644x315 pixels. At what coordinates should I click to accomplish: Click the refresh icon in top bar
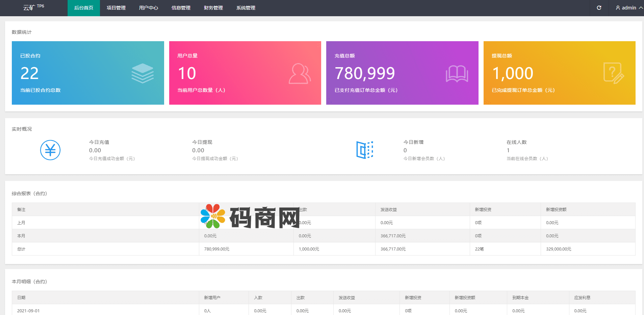(x=599, y=8)
